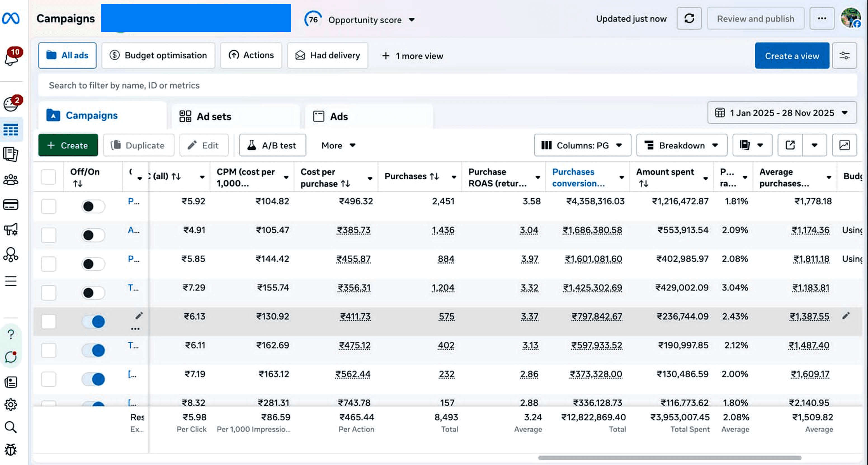The height and width of the screenshot is (465, 868).
Task: Click the view settings sliders icon
Action: [844, 56]
